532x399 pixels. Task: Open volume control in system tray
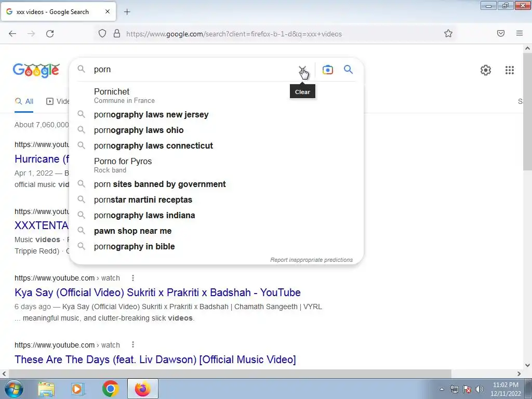click(x=480, y=389)
